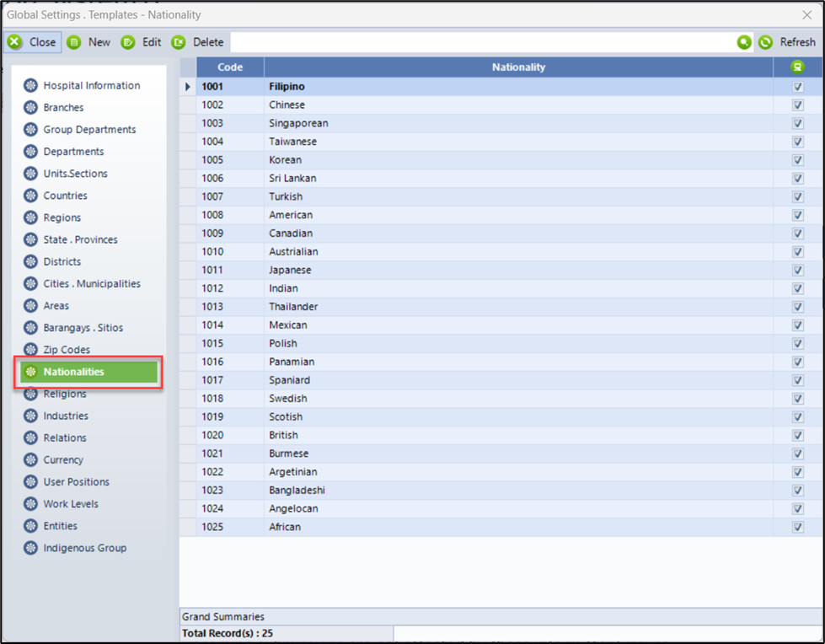This screenshot has height=644, width=825.
Task: Toggle the African row checkbox
Action: (797, 528)
